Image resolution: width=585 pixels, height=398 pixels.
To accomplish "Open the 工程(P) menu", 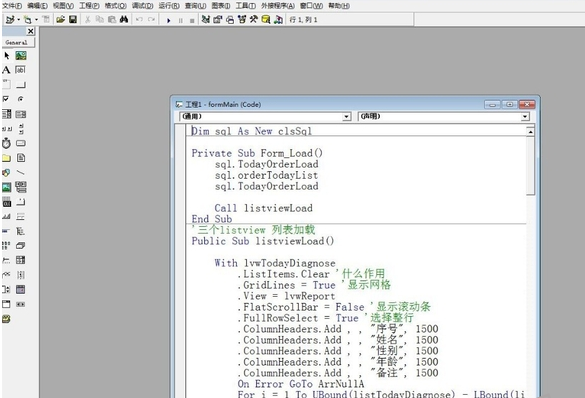I will pos(89,6).
